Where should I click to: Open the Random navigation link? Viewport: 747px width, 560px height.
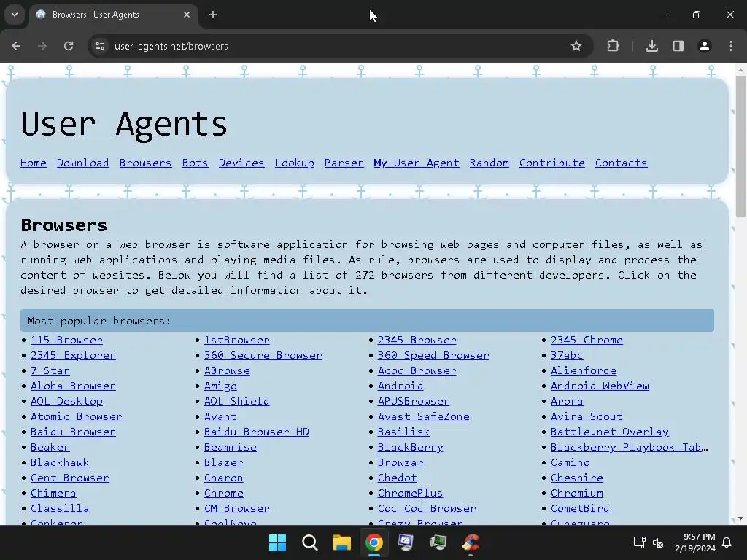point(489,163)
